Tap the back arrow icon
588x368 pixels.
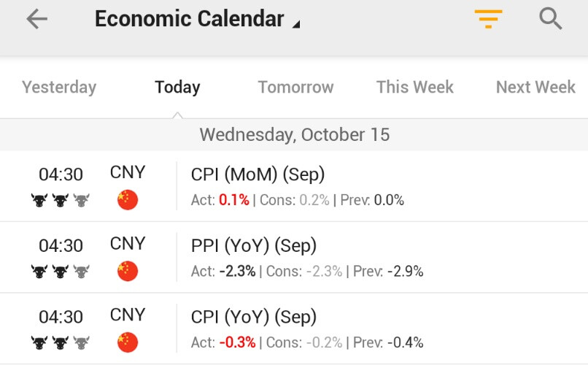pyautogui.click(x=36, y=20)
